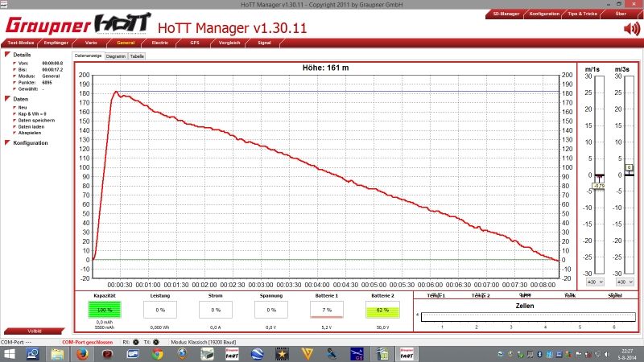Click Kap & Wh = 0

click(32, 114)
